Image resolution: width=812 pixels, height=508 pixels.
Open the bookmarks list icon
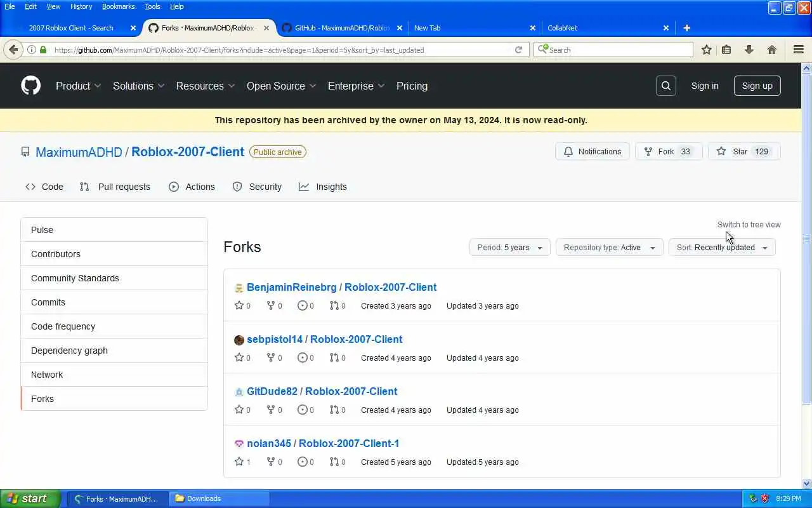[x=727, y=50]
